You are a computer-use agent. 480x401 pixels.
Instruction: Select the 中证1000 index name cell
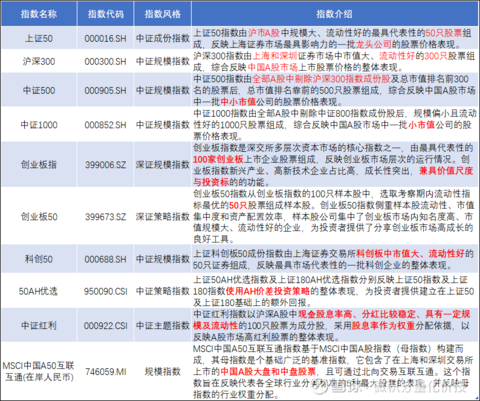pos(39,125)
